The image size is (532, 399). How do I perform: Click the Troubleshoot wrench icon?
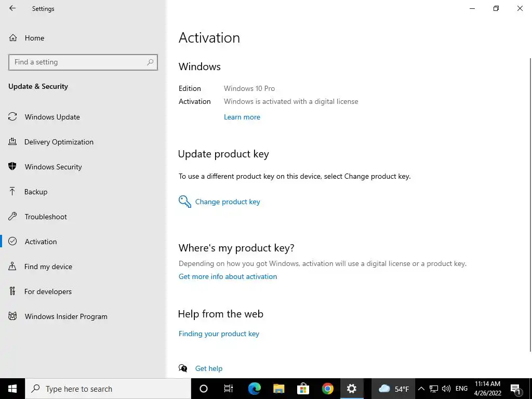(12, 216)
